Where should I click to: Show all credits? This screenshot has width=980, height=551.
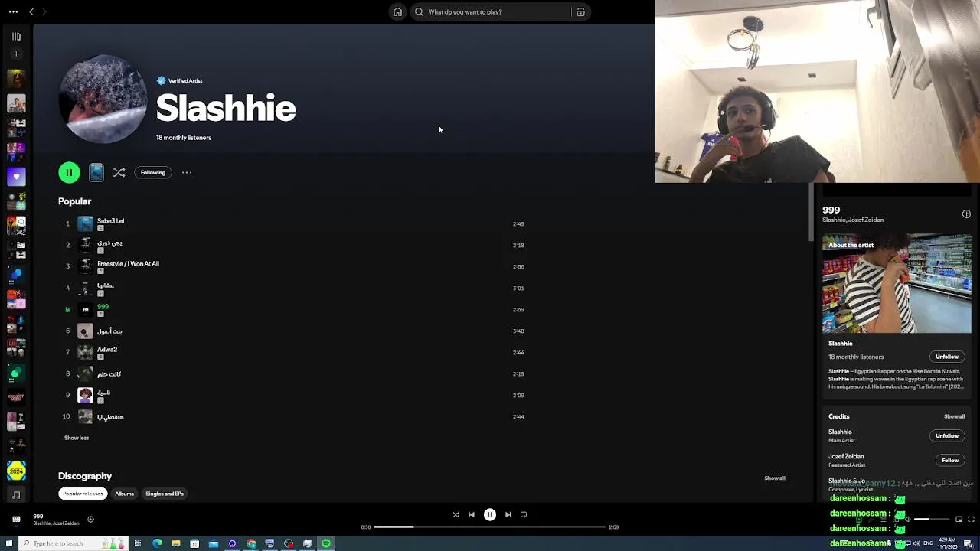tap(954, 416)
